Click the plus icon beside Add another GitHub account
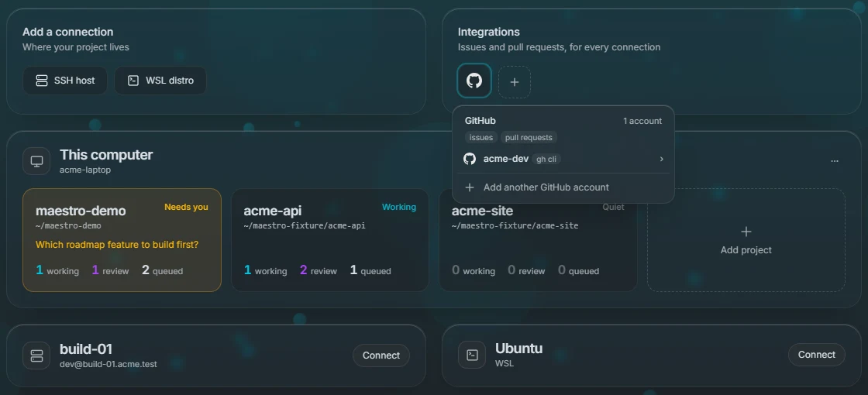This screenshot has height=395, width=868. coord(470,187)
